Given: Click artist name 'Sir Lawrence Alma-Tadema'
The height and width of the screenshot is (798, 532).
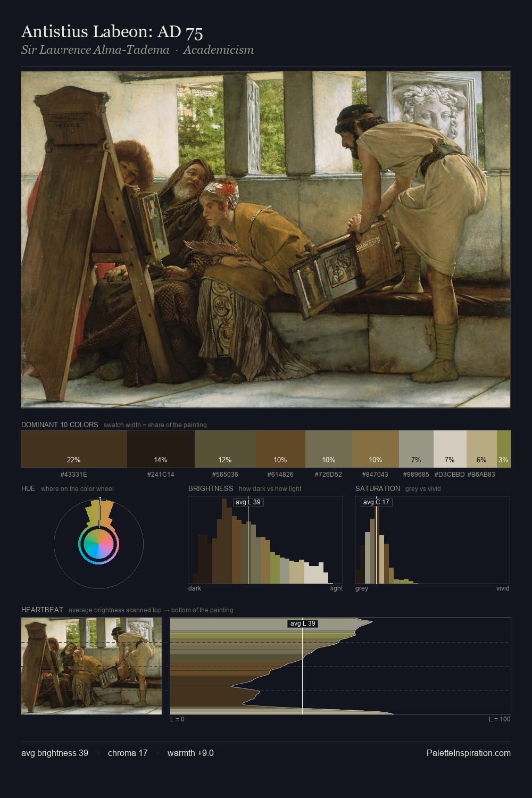Looking at the screenshot, I should (95, 50).
